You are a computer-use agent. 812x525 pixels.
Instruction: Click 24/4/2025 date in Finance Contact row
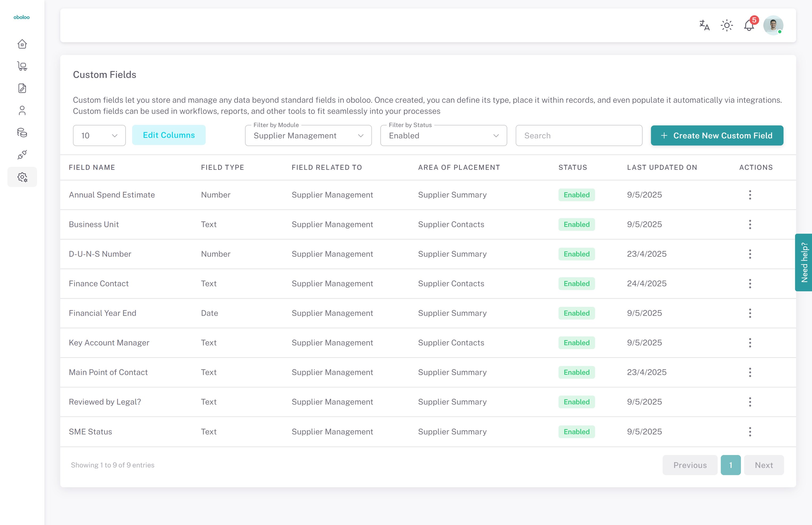point(647,284)
